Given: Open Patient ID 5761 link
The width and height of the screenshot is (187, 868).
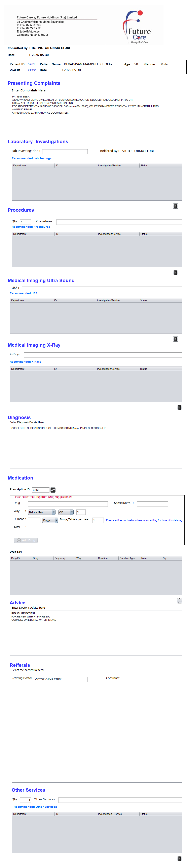Looking at the screenshot, I should tap(31, 64).
